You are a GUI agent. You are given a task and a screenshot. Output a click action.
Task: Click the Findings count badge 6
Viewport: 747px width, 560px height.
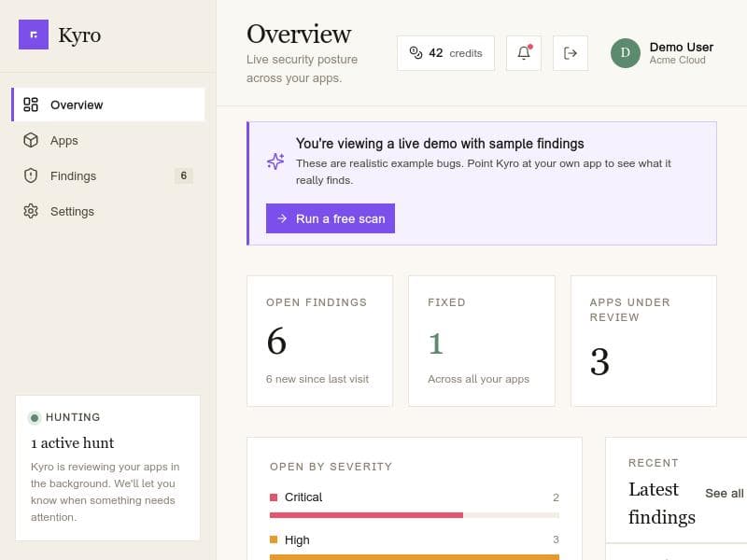click(183, 175)
